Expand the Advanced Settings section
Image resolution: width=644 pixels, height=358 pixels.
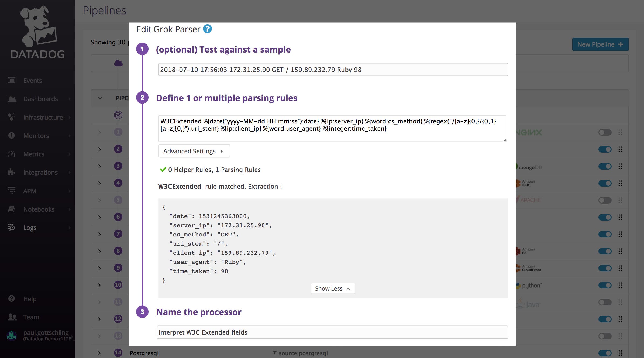(194, 151)
